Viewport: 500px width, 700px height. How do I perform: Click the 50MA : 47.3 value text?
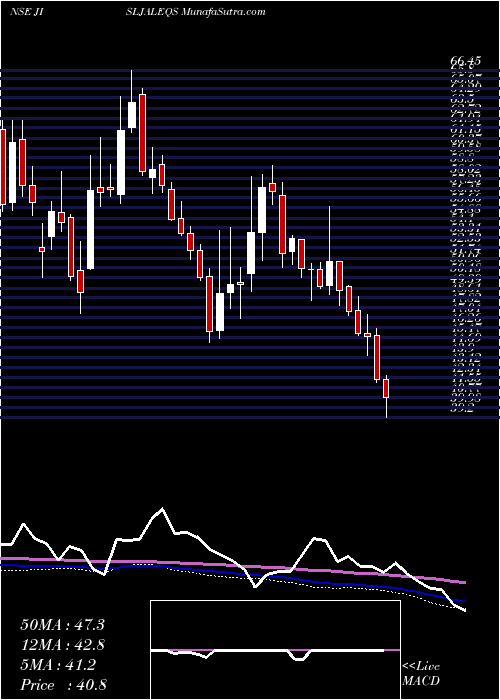pyautogui.click(x=62, y=625)
